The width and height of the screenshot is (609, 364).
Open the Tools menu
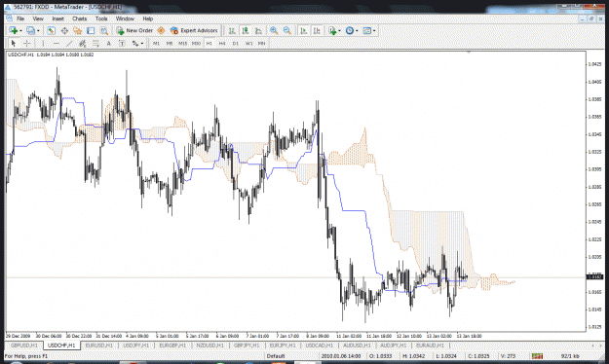pos(101,18)
